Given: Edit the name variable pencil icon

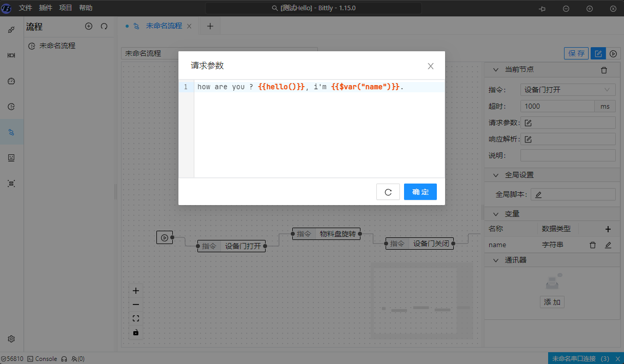Looking at the screenshot, I should [608, 245].
